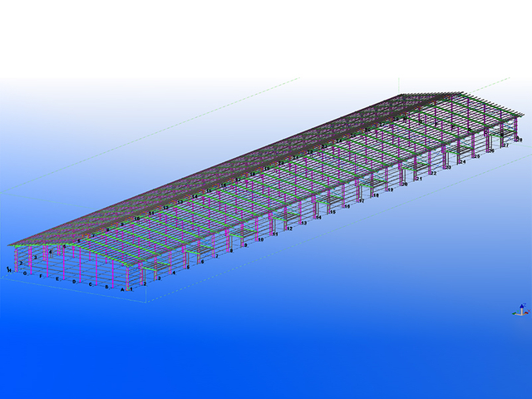
Task: Pick grid number 20 below near-side columns
Action: 405,185
